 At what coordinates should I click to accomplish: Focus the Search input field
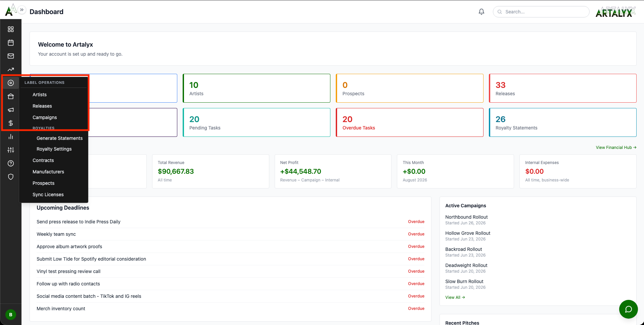[x=541, y=12]
